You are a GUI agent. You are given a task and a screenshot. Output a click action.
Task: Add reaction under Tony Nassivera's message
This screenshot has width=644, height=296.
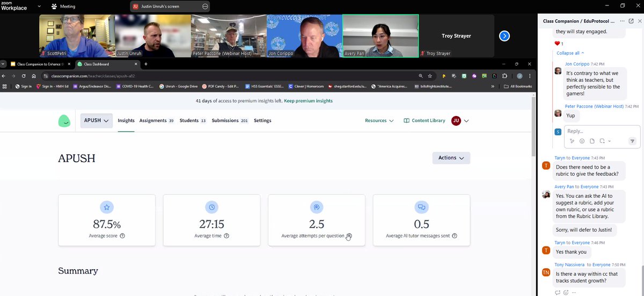(x=566, y=292)
